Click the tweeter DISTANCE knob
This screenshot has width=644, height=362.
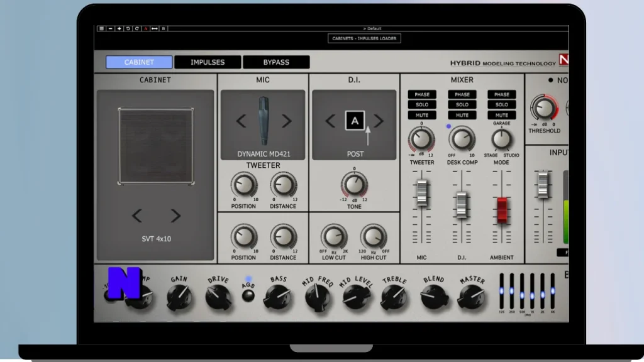[x=284, y=185]
